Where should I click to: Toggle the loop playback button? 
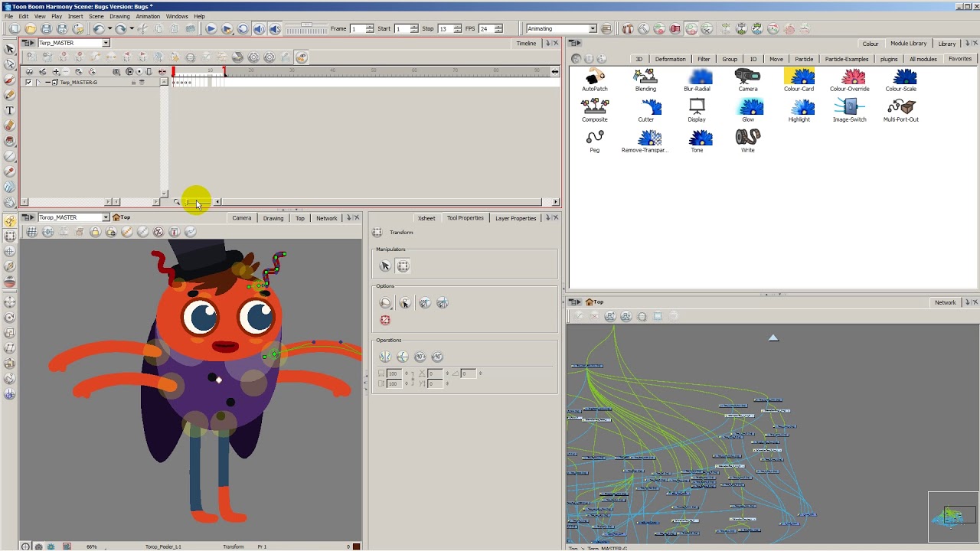pos(243,29)
